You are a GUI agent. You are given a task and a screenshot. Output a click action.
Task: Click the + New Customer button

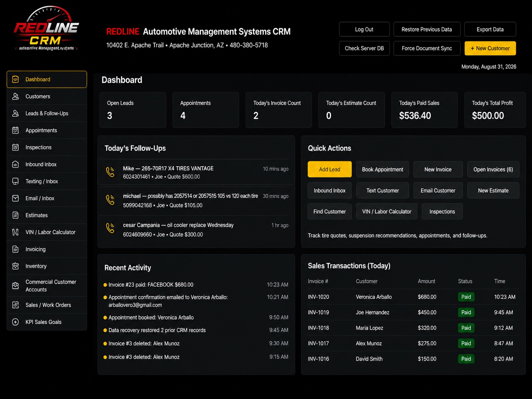click(x=490, y=48)
